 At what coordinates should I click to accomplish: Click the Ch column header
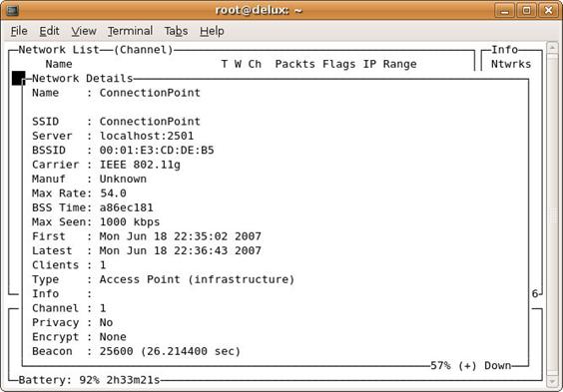pos(255,64)
